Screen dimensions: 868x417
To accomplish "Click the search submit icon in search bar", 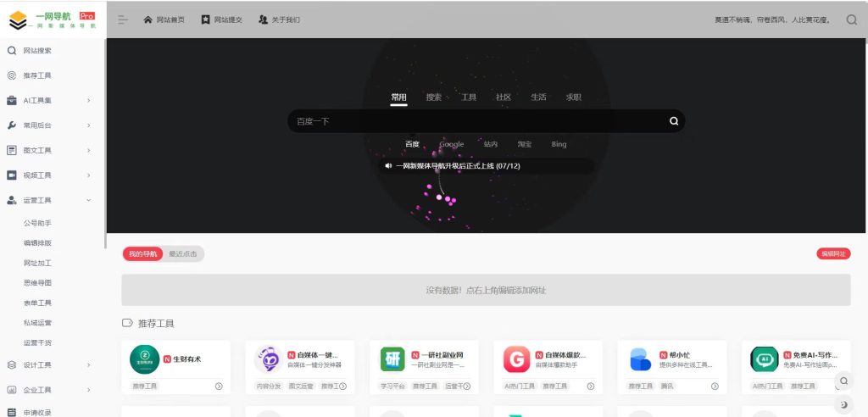I will pyautogui.click(x=674, y=121).
